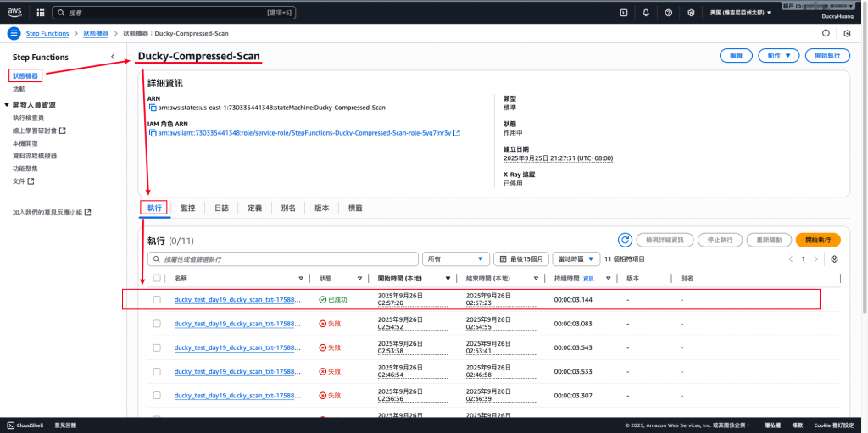Sort by the 持續時間 column arrow

coord(609,278)
